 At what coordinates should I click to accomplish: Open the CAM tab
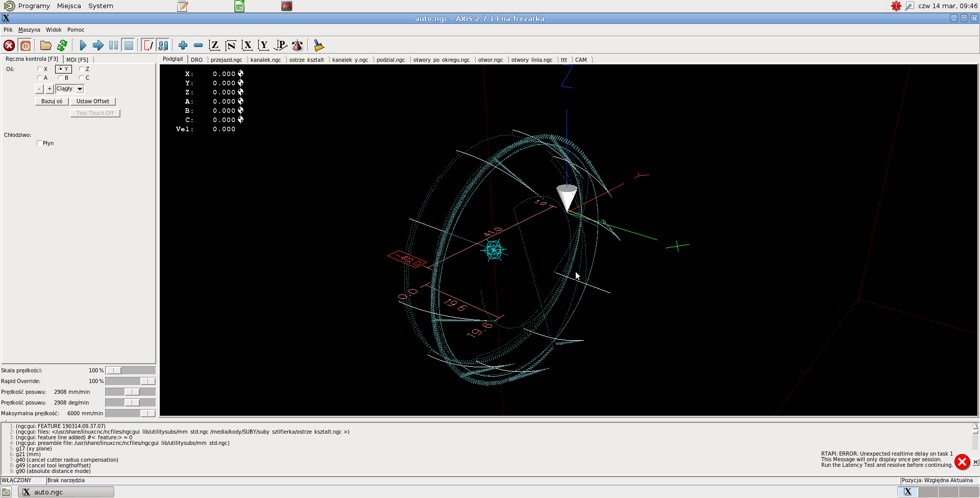click(x=581, y=60)
